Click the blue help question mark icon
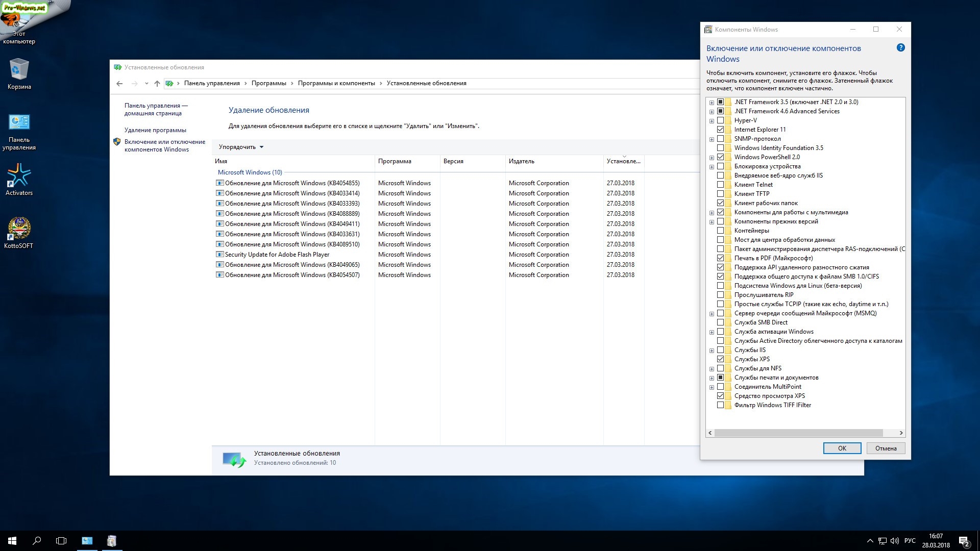 click(900, 48)
